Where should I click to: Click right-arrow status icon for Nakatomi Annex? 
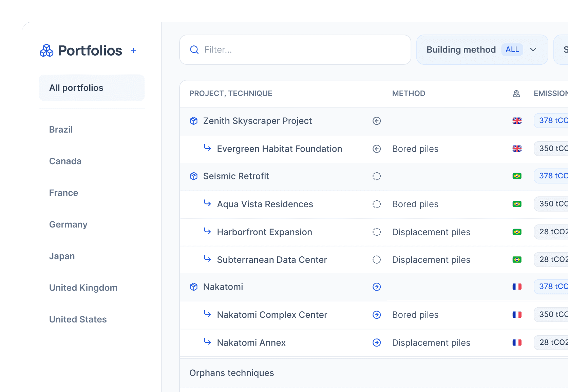pos(377,342)
